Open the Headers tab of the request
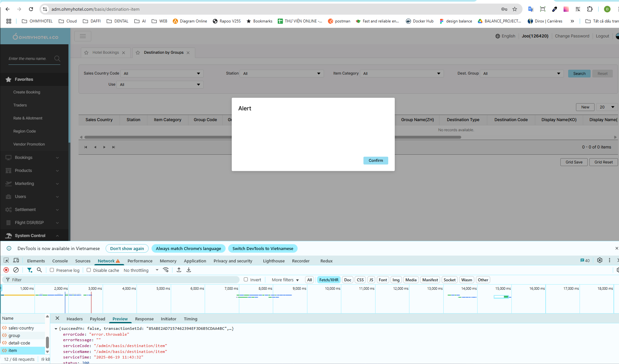The width and height of the screenshot is (619, 364). pyautogui.click(x=75, y=319)
